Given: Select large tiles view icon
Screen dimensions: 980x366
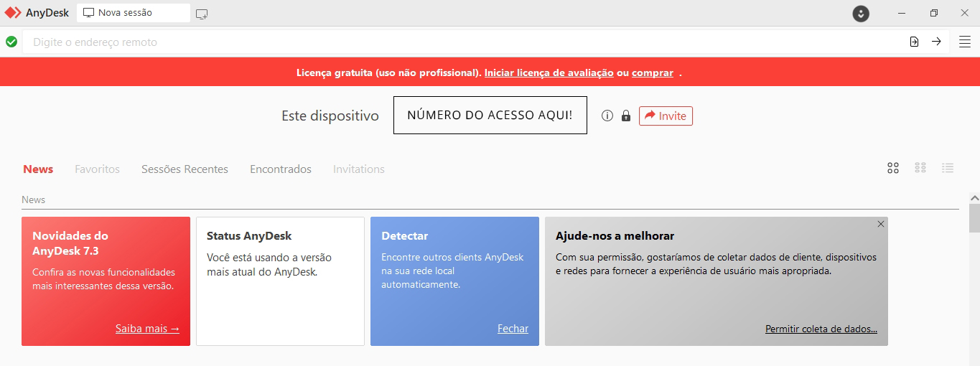Looking at the screenshot, I should click(x=893, y=168).
